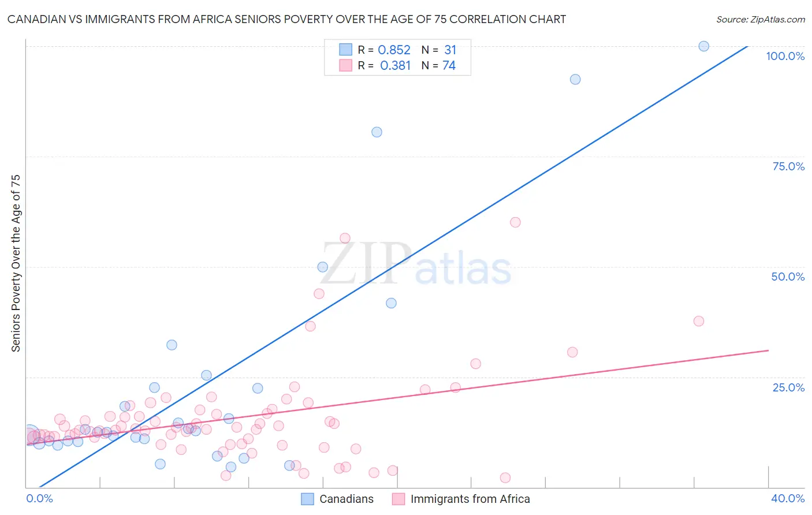Click the ZIPatlas watermark logo
812x515 pixels.
click(416, 264)
